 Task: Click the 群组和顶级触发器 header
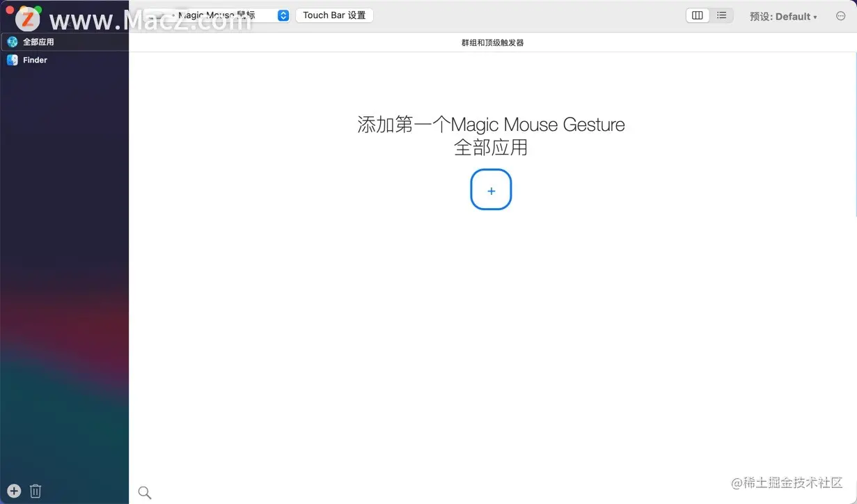[492, 42]
